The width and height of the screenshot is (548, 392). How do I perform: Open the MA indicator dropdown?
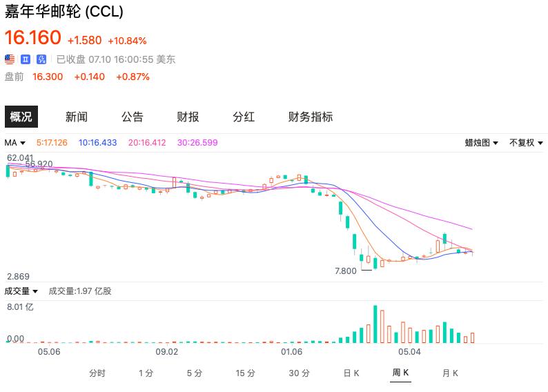click(15, 143)
